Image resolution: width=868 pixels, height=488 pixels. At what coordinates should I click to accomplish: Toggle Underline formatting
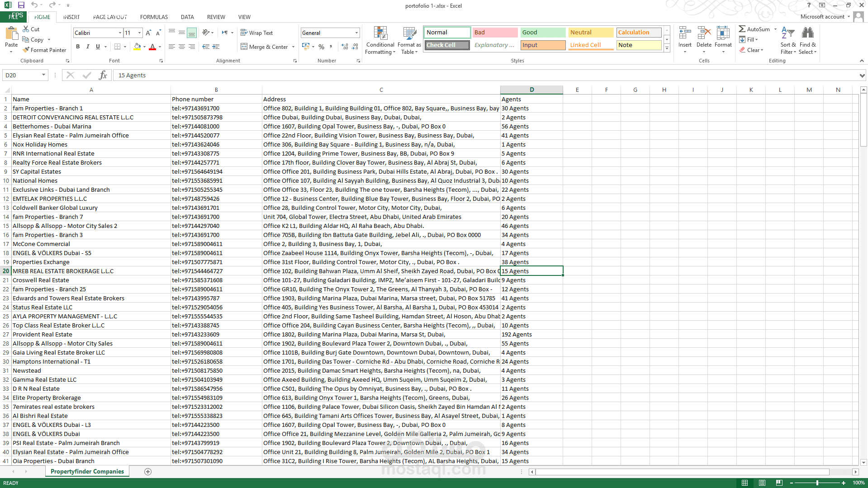point(98,47)
